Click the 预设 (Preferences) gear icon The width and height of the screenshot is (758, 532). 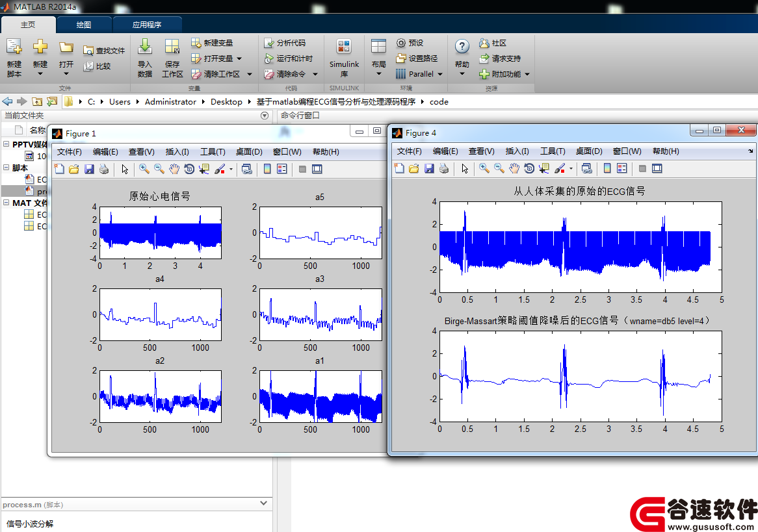(x=400, y=43)
